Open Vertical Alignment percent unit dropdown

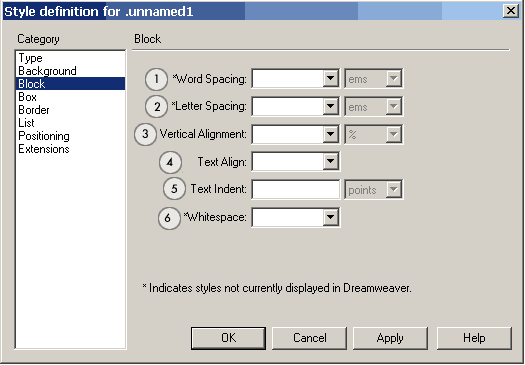coord(374,134)
